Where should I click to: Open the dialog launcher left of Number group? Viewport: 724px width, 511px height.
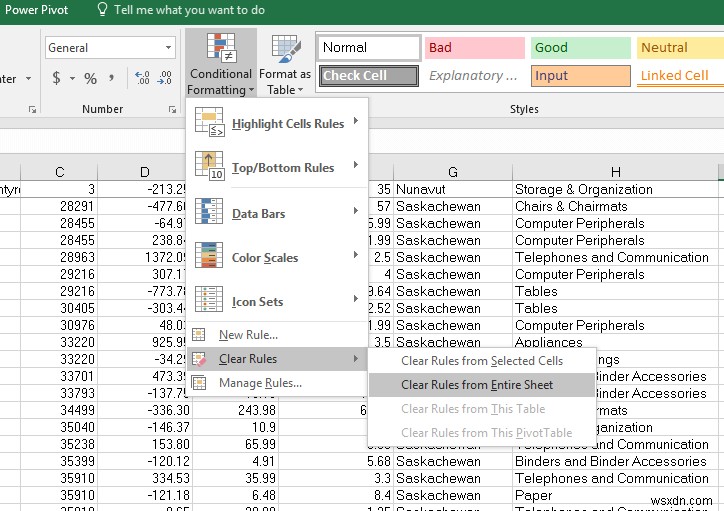32,109
